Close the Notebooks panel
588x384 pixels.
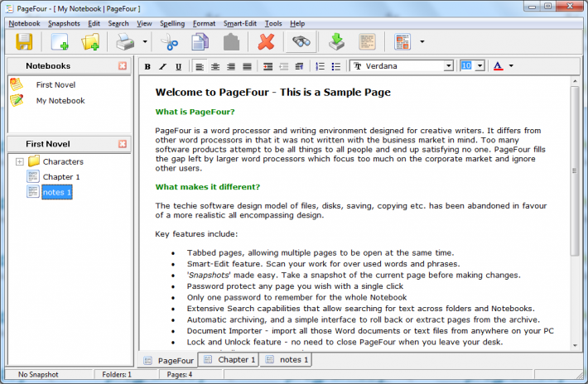coord(123,66)
